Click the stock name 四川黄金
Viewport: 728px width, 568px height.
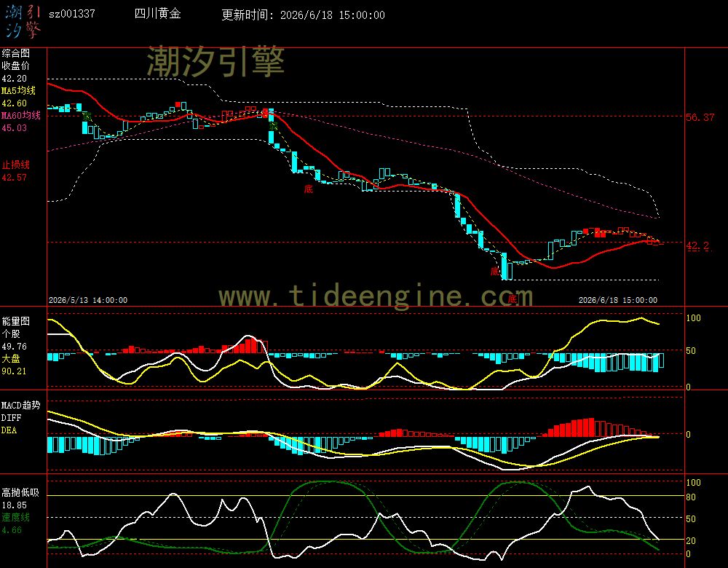pos(157,14)
